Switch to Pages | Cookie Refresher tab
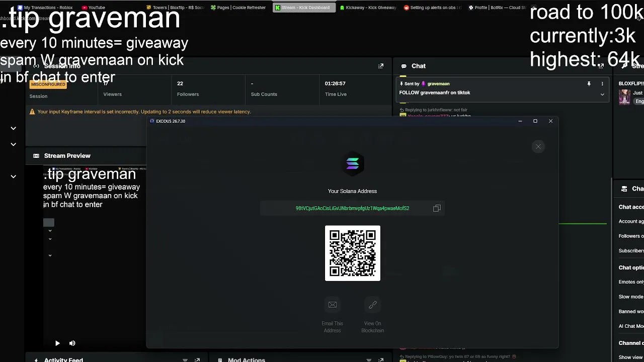Viewport: 644px width, 362px height. pos(238,8)
